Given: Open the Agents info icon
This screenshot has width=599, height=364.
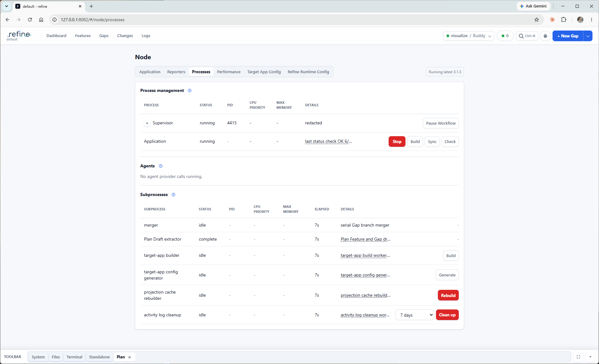Looking at the screenshot, I should pyautogui.click(x=161, y=166).
